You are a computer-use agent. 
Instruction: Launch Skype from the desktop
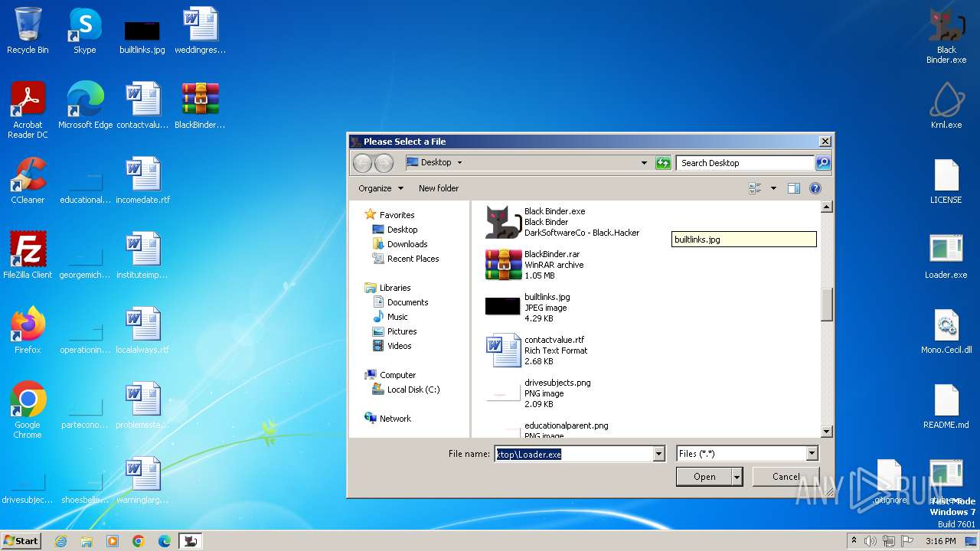(x=84, y=31)
